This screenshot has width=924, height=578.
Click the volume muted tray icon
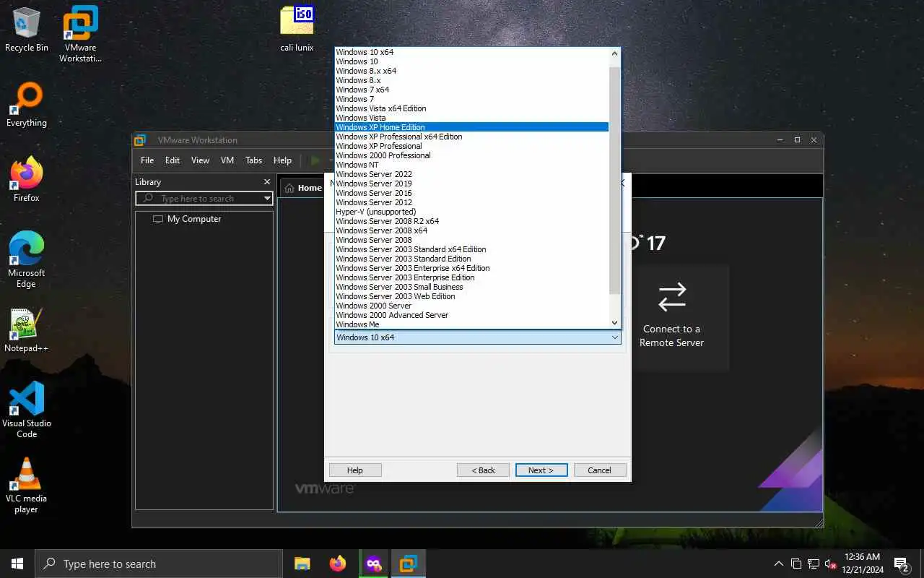pos(830,564)
